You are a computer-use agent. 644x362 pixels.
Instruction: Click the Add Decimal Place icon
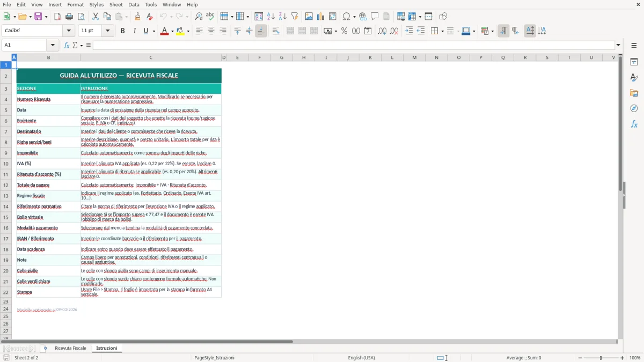click(382, 31)
